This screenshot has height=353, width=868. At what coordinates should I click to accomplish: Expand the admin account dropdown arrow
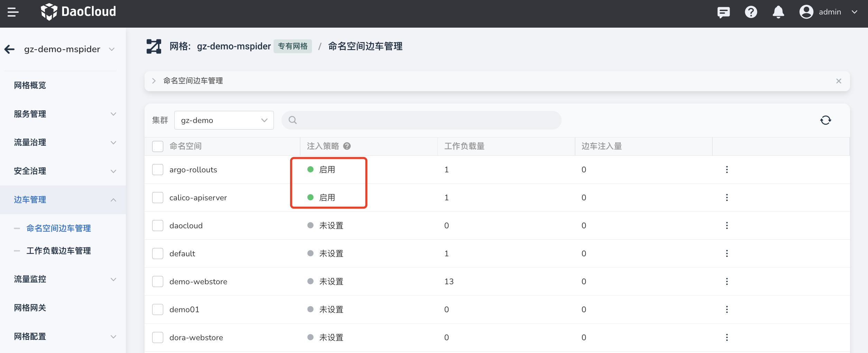click(854, 12)
